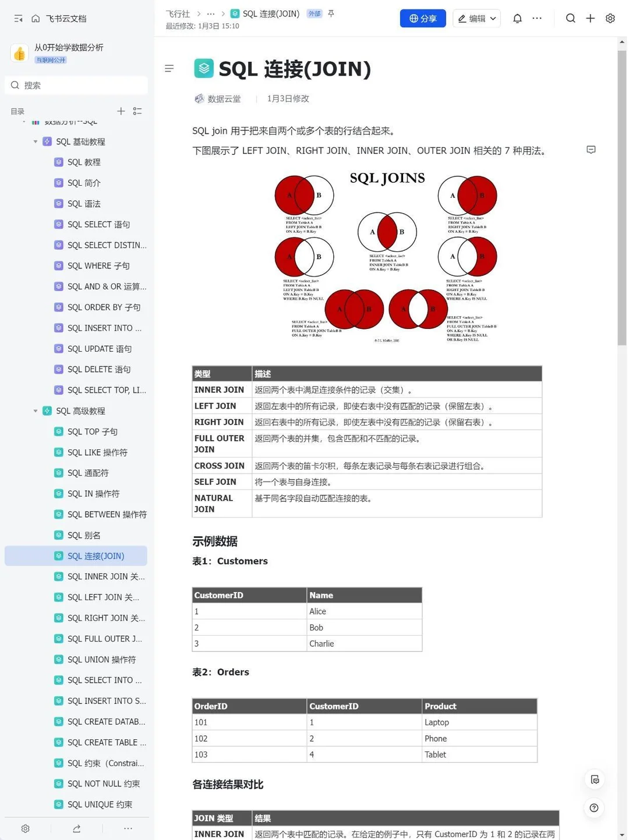Open the settings gear in the top bar
Image resolution: width=629 pixels, height=840 pixels.
(x=610, y=18)
